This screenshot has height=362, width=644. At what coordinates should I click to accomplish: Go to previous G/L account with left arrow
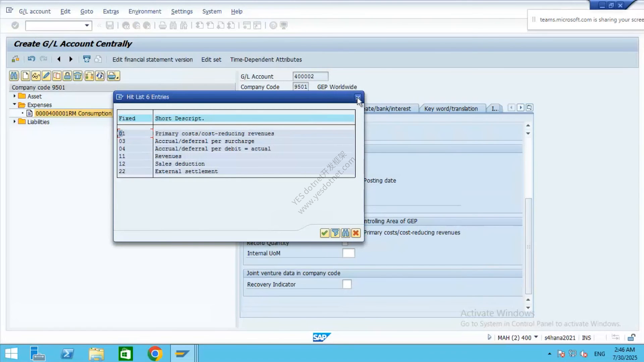point(59,59)
